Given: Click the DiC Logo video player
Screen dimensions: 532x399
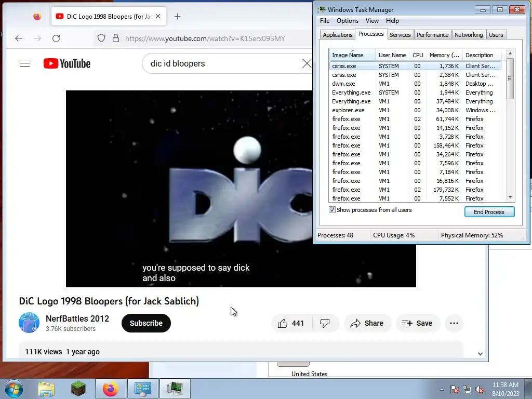Looking at the screenshot, I should 241,189.
